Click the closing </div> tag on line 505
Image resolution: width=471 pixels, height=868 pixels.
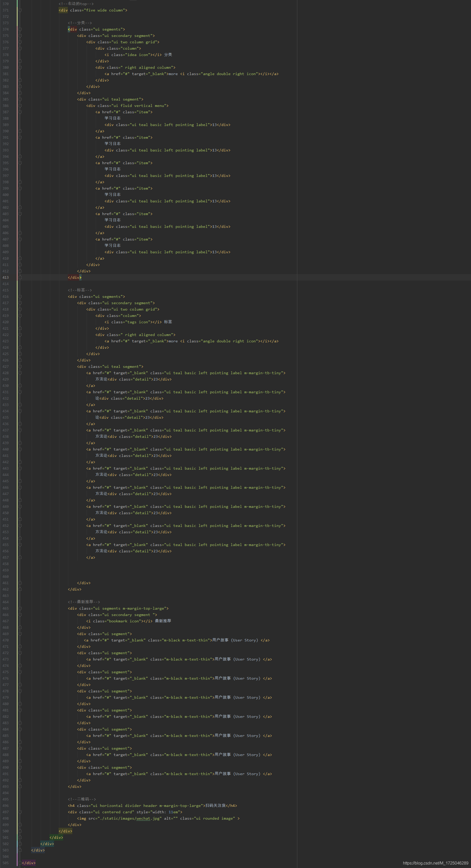29,863
